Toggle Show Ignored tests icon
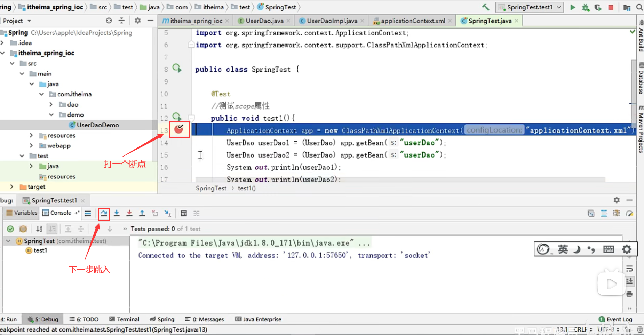 (23, 229)
